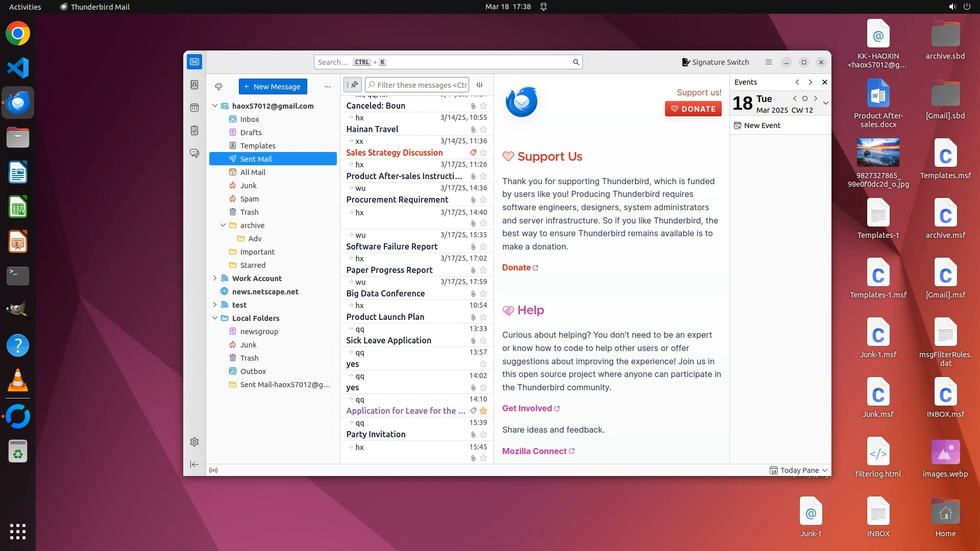Screen dimensions: 980x551
Task: Open the Get Involved link
Action: pos(527,408)
